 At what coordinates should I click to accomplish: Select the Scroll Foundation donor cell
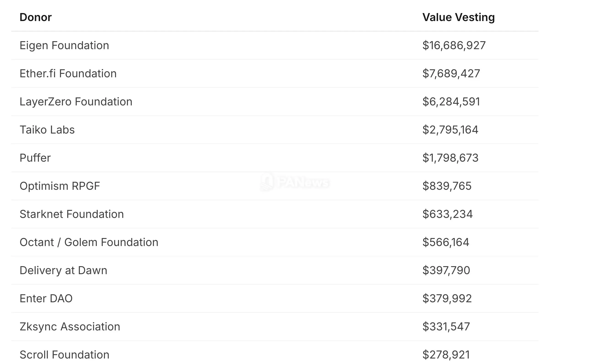pos(64,355)
